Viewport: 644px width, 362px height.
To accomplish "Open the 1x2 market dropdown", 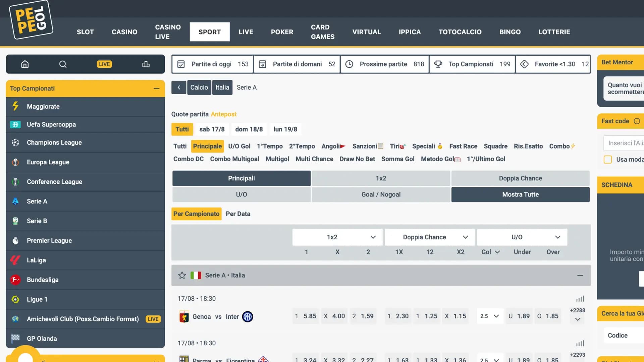I will [x=337, y=237].
